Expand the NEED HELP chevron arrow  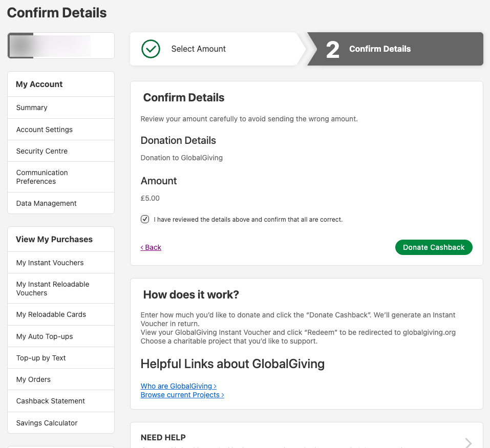(x=468, y=442)
